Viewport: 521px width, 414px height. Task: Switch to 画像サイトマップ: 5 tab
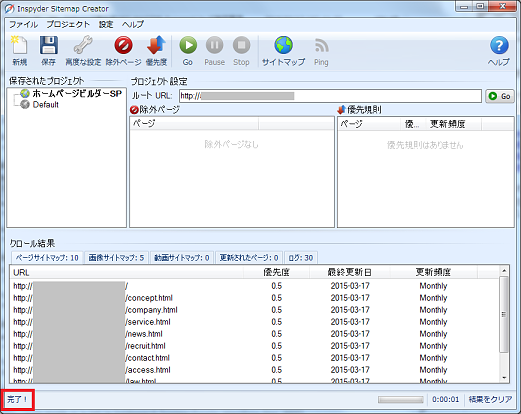click(116, 258)
